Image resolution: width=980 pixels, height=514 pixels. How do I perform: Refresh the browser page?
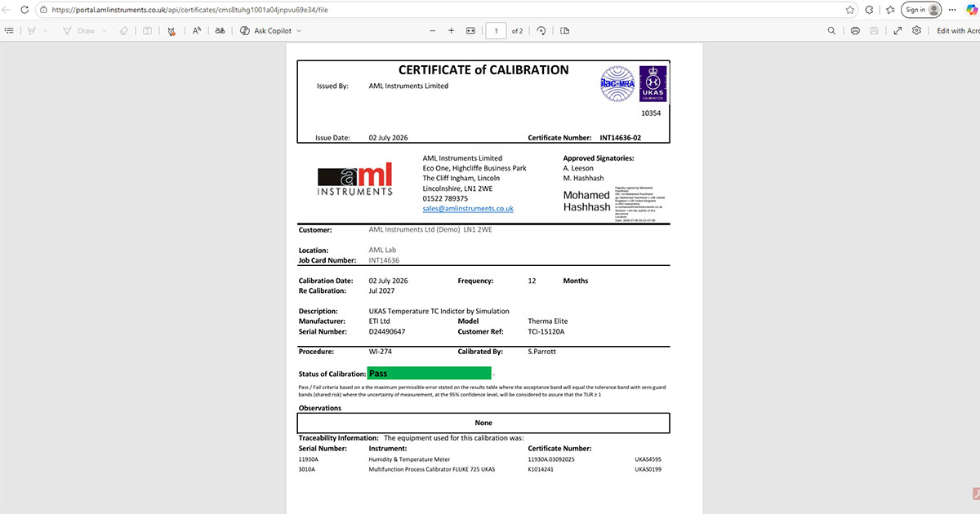click(x=24, y=10)
